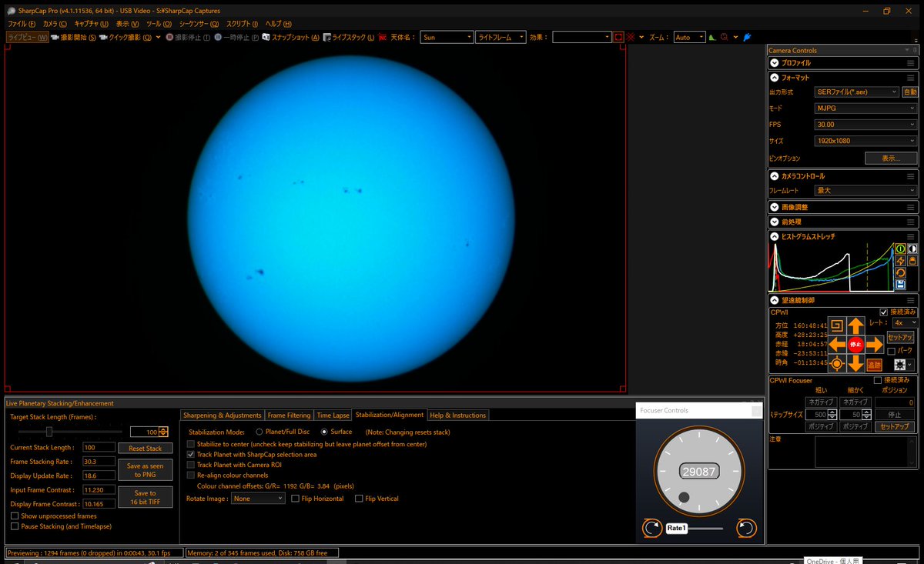Click the histogram reset circular arrow icon
Image resolution: width=924 pixels, height=564 pixels.
[x=900, y=273]
